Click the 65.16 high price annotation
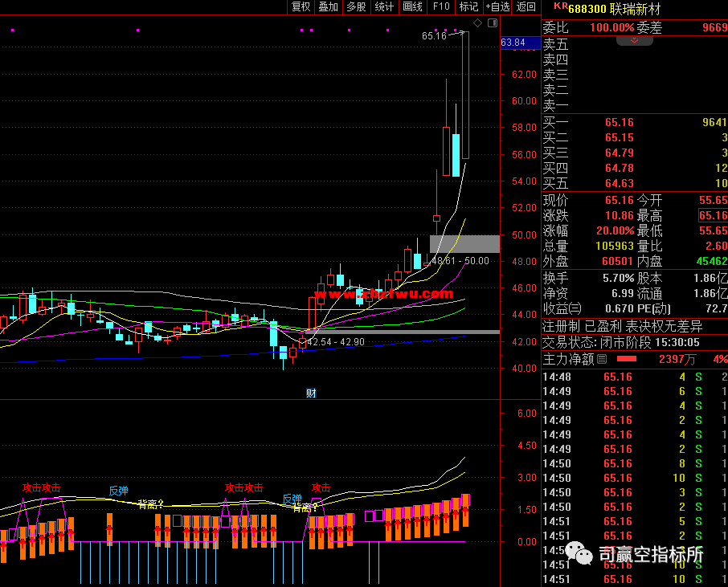 pos(434,36)
